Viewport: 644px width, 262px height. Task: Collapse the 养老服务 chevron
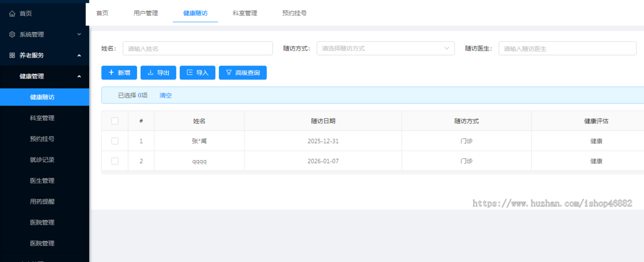[79, 55]
